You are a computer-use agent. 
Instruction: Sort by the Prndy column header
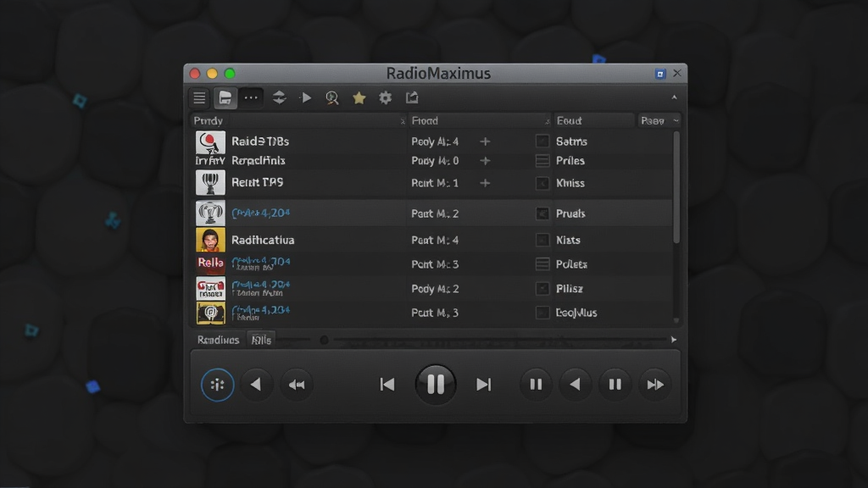299,120
